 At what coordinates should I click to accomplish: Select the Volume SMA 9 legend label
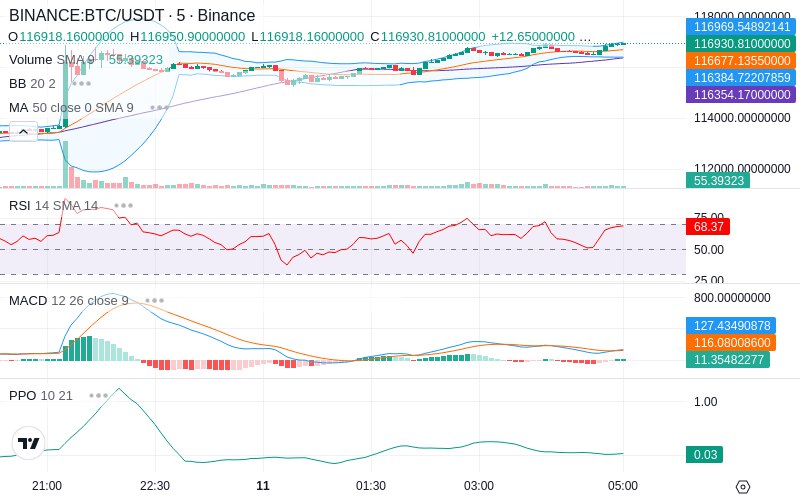pyautogui.click(x=51, y=60)
